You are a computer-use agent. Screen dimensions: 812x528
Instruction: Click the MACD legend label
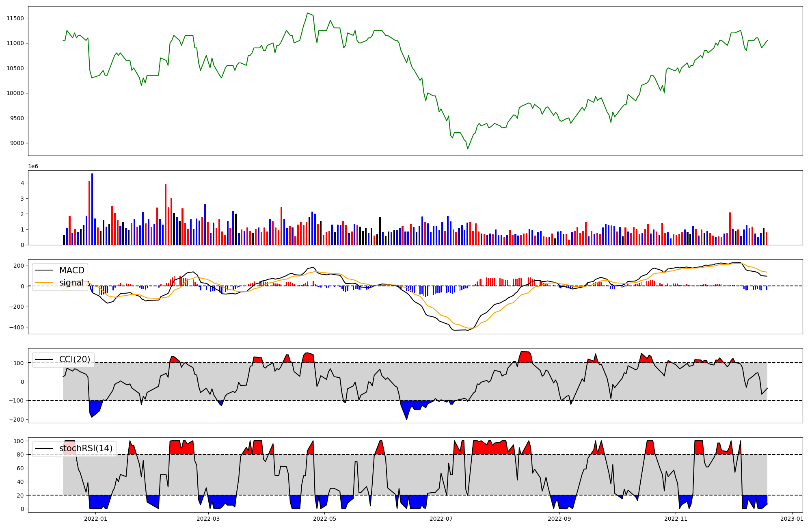[72, 270]
